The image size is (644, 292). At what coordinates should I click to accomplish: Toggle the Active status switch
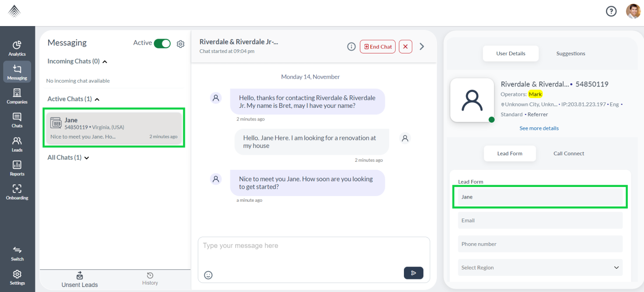[x=163, y=43]
